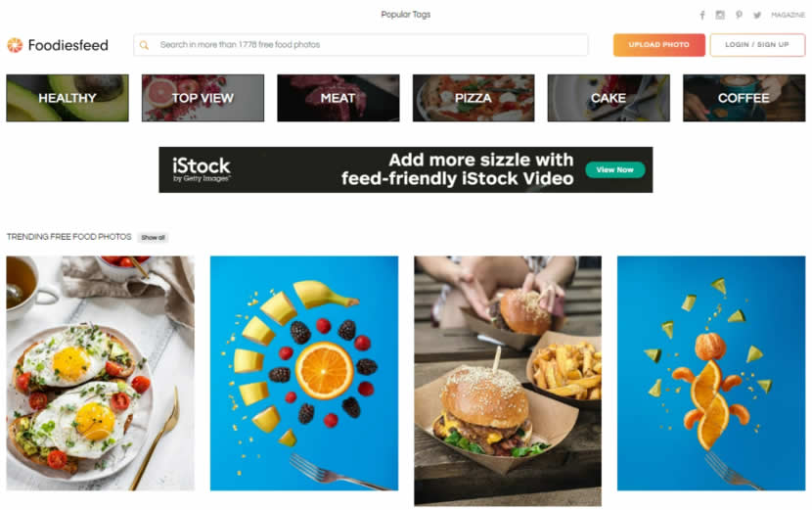
Task: Open the burger and fries photo
Action: pyautogui.click(x=508, y=381)
